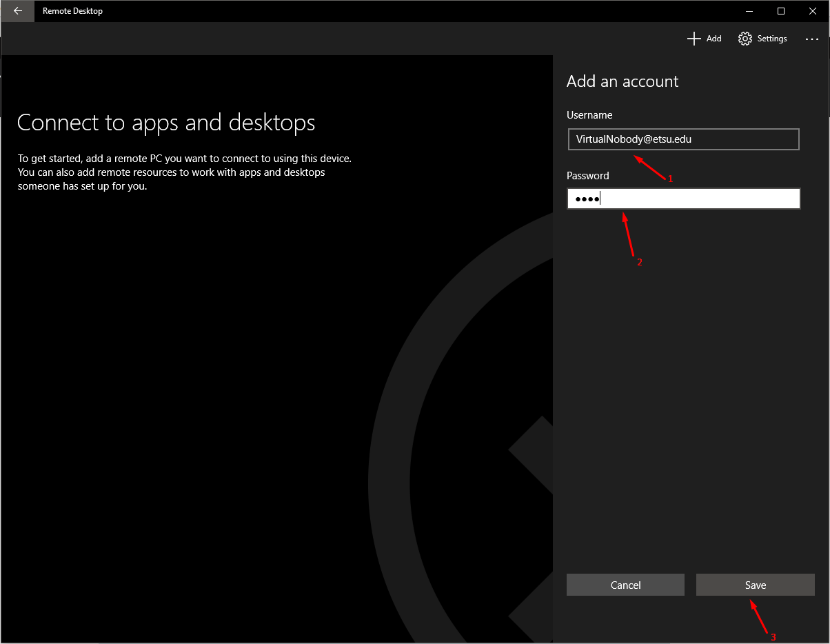Screen dimensions: 830x644
Task: Click the Username label above the field
Action: pos(589,115)
